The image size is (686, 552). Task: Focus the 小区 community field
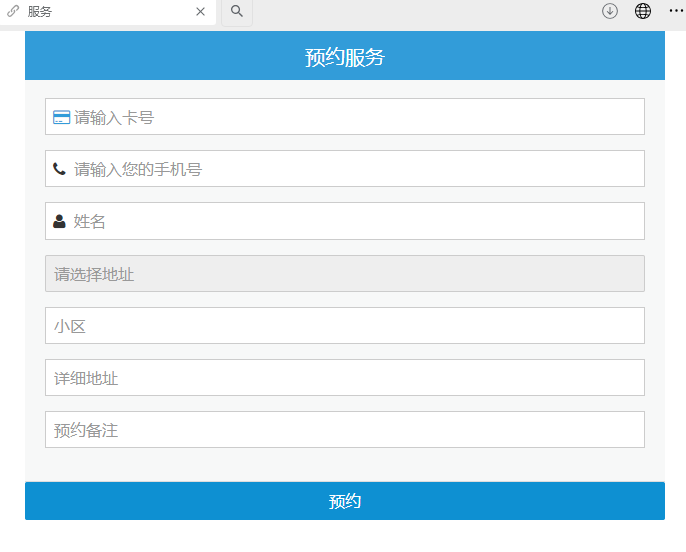pyautogui.click(x=344, y=326)
